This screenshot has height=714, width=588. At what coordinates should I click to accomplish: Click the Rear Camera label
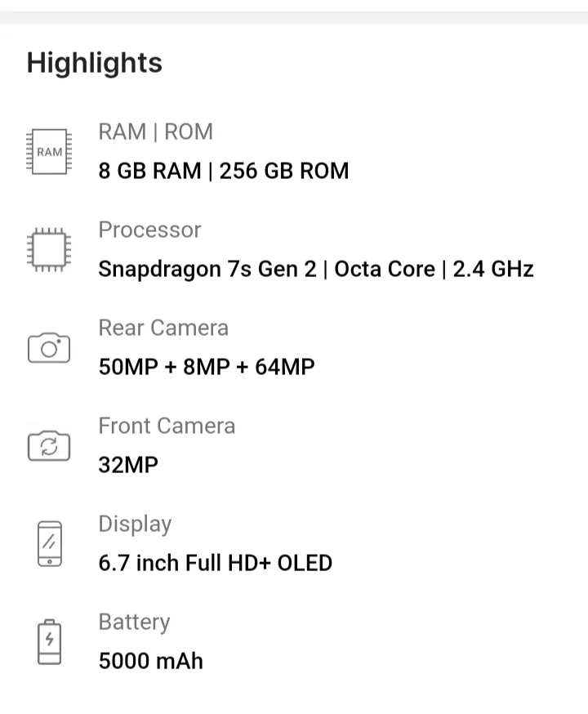pyautogui.click(x=163, y=328)
